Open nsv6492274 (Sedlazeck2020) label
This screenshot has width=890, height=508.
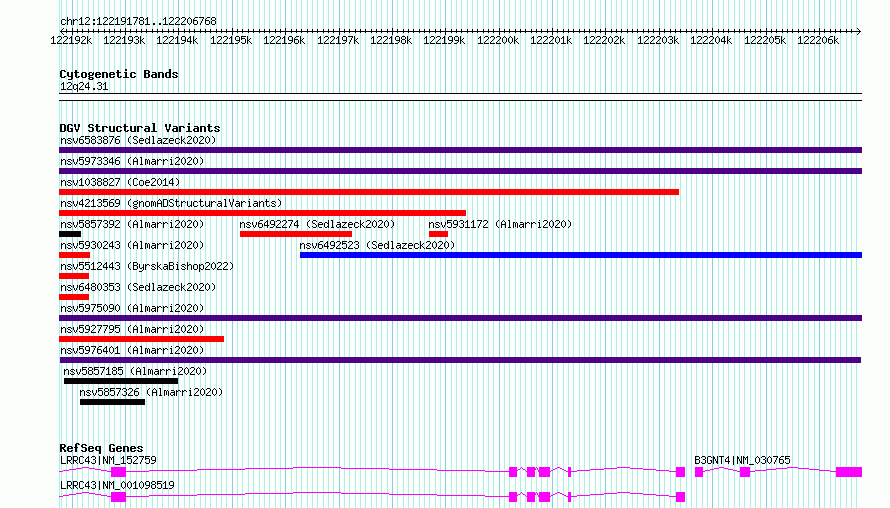[317, 224]
